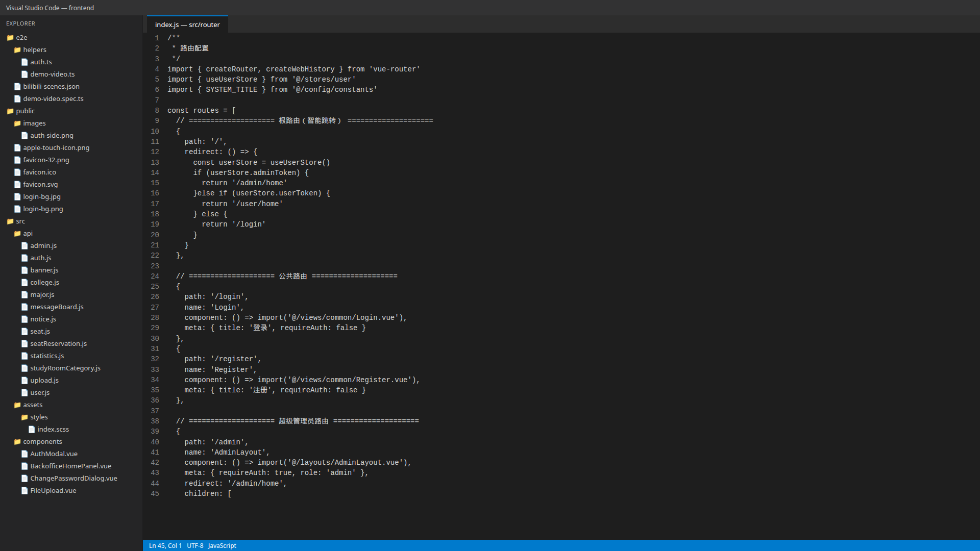Click the line with path: '/register'

point(223,359)
